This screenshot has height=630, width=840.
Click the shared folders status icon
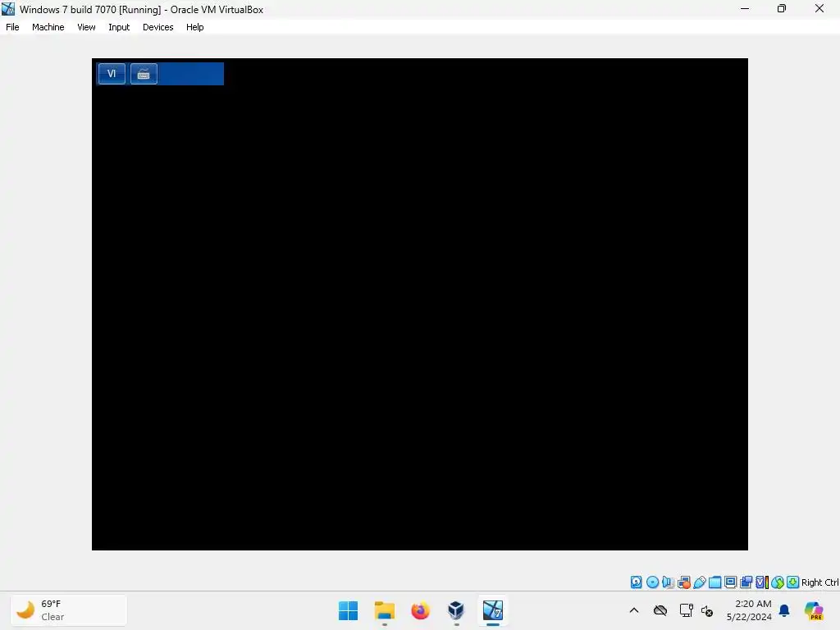pyautogui.click(x=714, y=582)
